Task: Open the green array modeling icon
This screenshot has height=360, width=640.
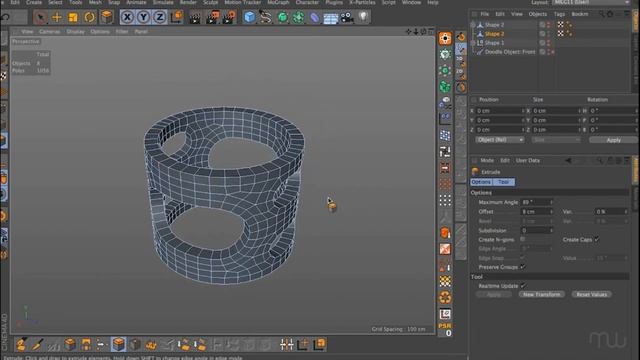Action: tap(298, 17)
